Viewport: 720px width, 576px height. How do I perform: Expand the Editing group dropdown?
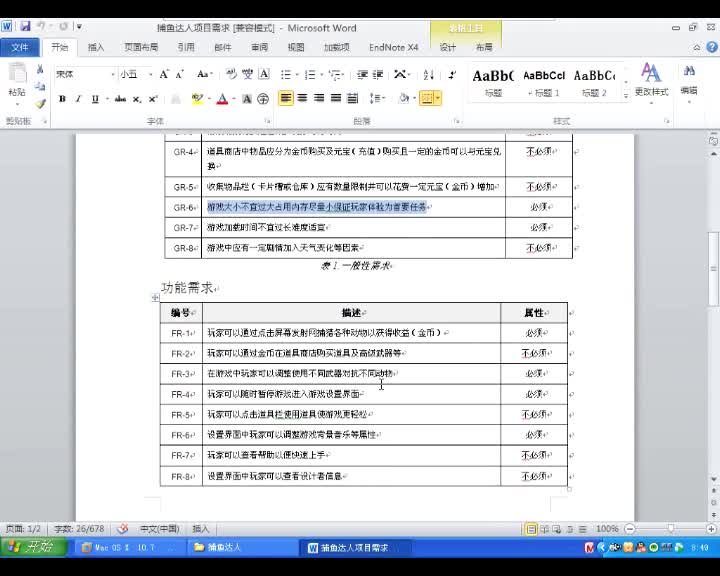point(689,78)
